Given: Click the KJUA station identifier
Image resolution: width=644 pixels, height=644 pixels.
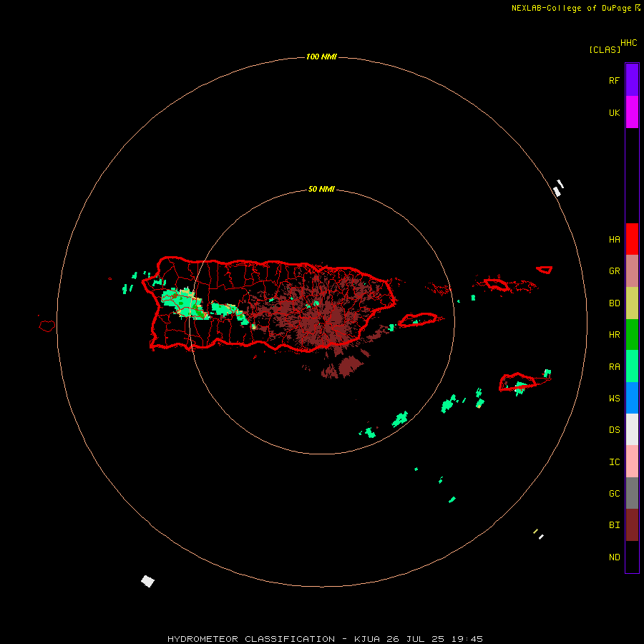Looking at the screenshot, I should 367,639.
